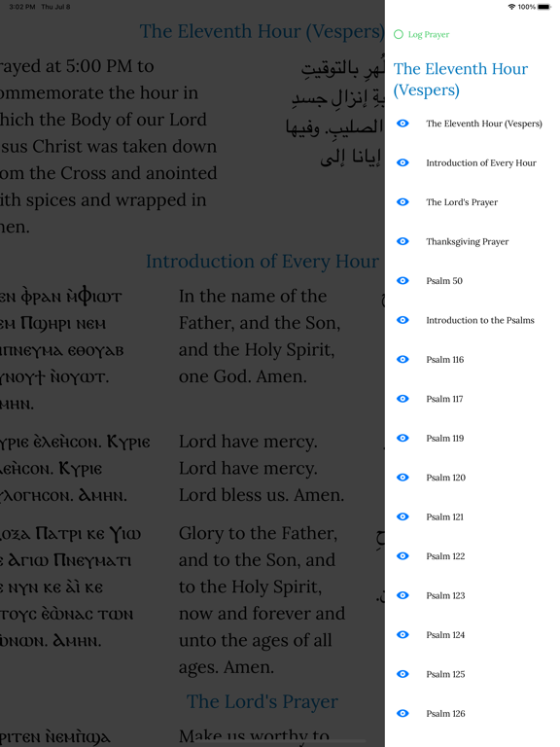Navigate to Thanksgiving Prayer
Image resolution: width=560 pixels, height=747 pixels.
coord(467,241)
